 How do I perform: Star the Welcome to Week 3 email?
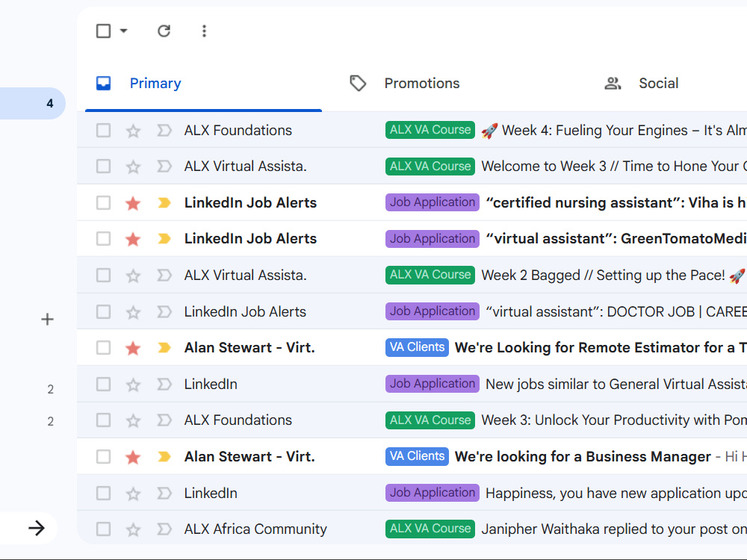click(133, 167)
